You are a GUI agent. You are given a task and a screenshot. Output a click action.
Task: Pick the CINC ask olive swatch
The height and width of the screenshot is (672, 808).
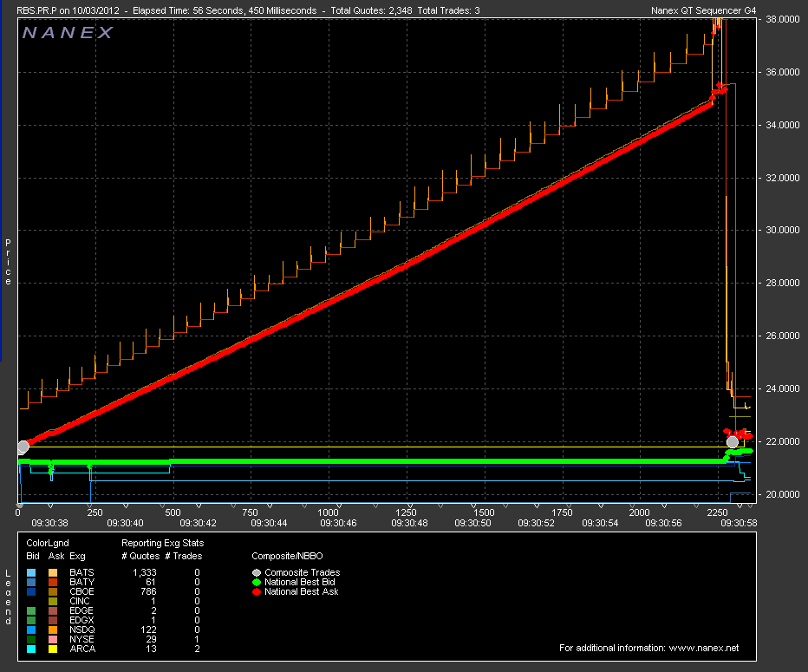tap(53, 602)
